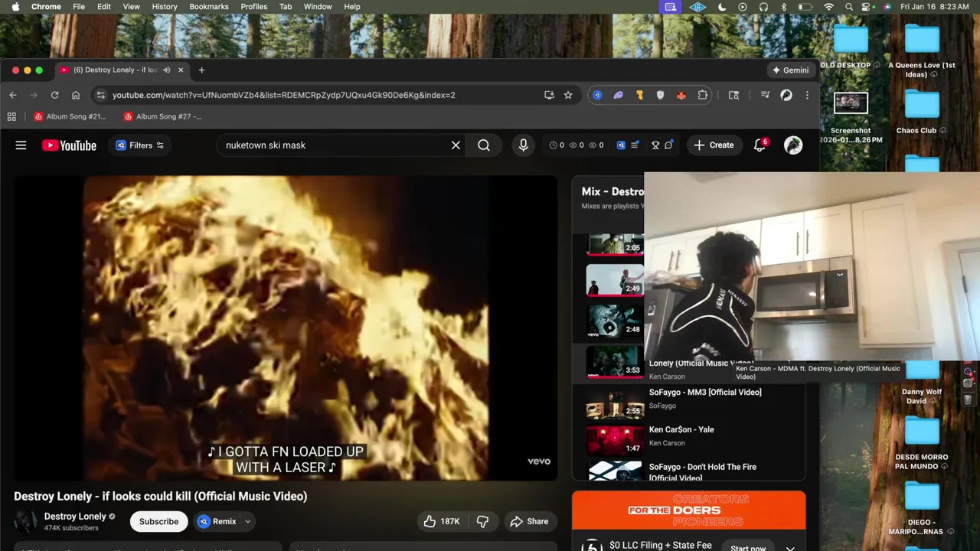
Task: Open YouTube notifications bell
Action: [760, 145]
